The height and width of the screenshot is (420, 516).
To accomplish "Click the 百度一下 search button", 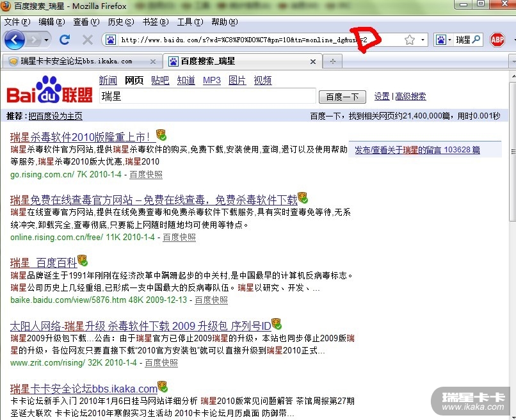I will 343,97.
